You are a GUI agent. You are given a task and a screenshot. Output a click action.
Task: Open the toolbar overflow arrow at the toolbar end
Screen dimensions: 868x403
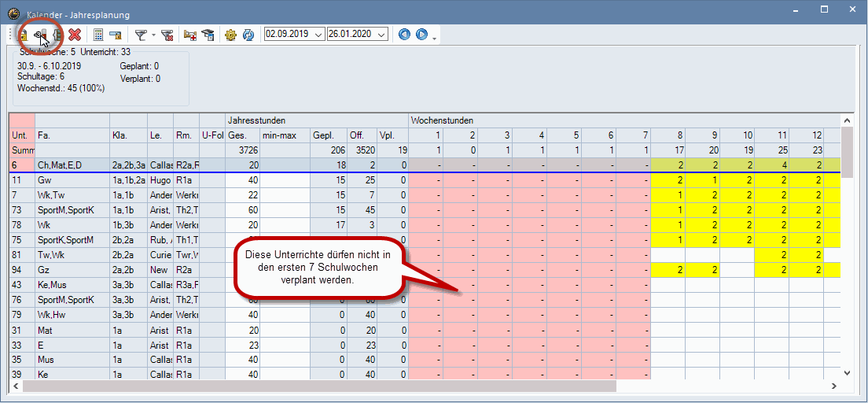[x=435, y=39]
